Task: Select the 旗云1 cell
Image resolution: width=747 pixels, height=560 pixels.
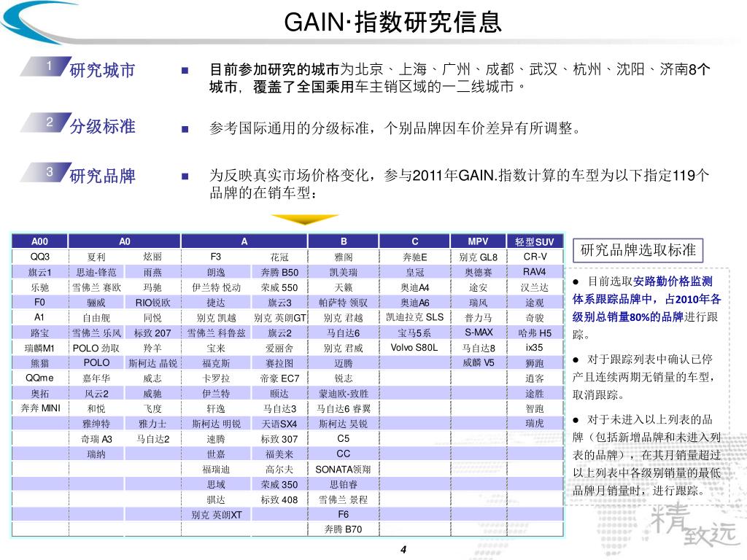Action: 40,272
